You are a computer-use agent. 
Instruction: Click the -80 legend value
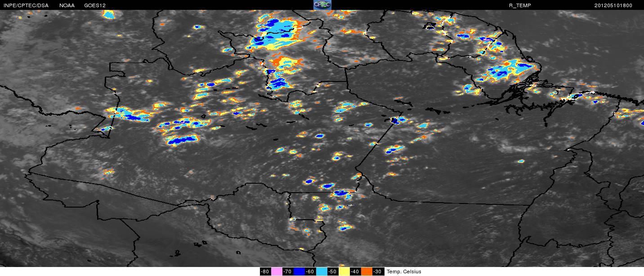(x=265, y=271)
